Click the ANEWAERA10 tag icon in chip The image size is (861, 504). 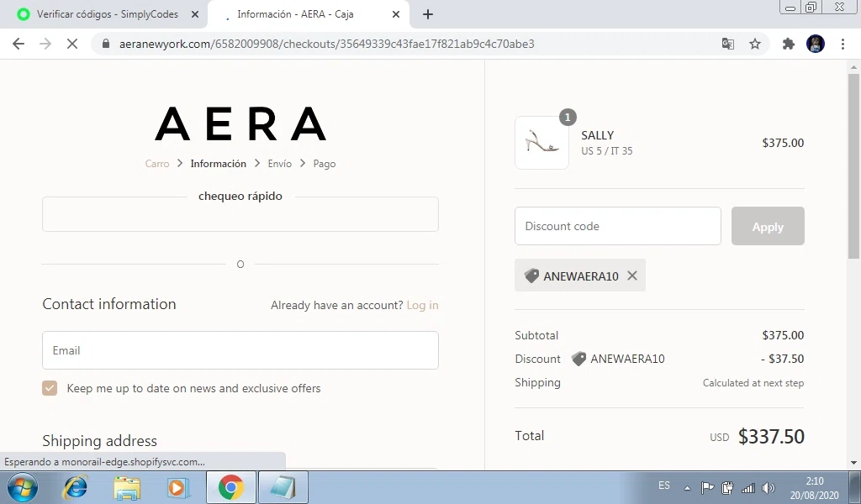(531, 276)
